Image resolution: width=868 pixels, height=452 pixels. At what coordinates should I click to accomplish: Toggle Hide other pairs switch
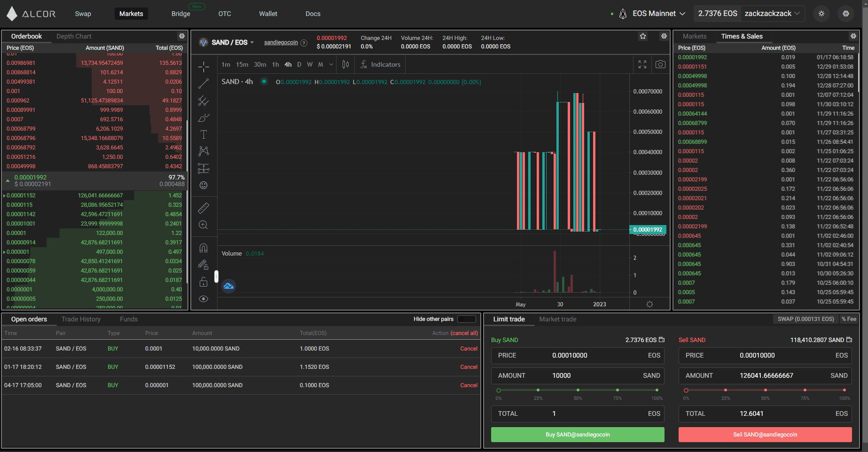(467, 319)
